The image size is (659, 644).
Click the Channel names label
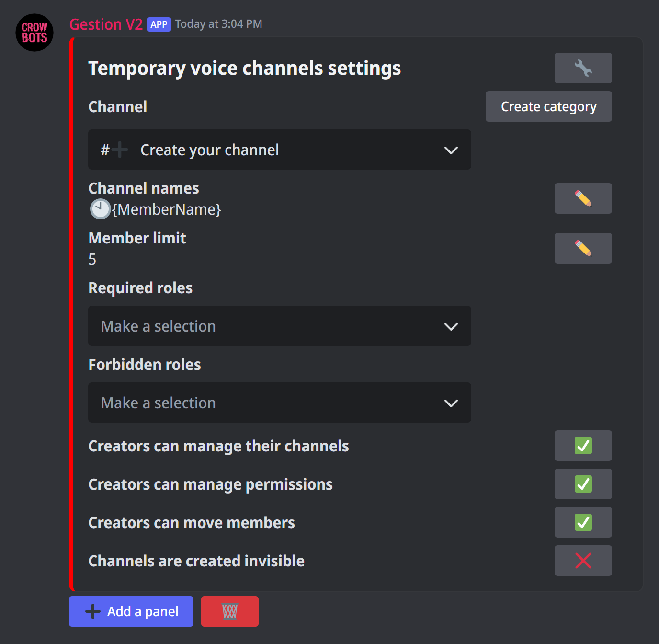[144, 188]
